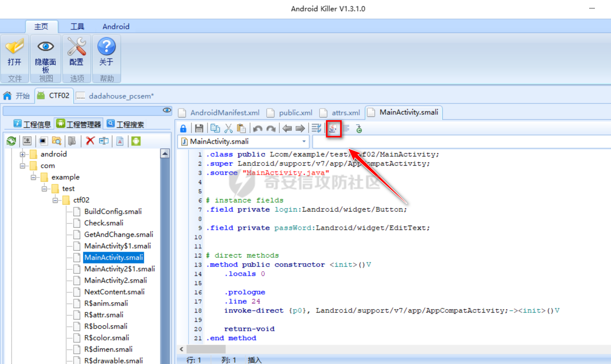Open the 工程搜索 project search tab
The image size is (611, 364).
[125, 124]
